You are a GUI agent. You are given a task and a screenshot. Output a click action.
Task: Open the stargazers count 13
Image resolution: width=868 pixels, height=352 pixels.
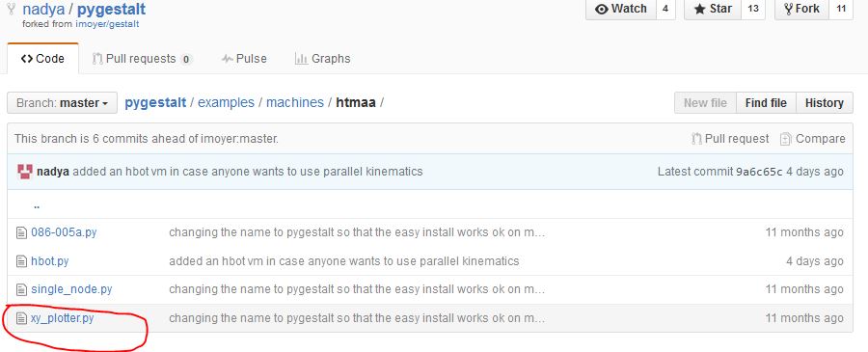[753, 9]
